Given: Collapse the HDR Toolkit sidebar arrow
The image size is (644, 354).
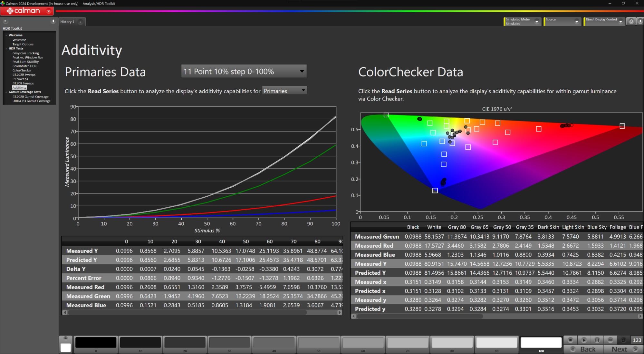Looking at the screenshot, I should 53,21.
